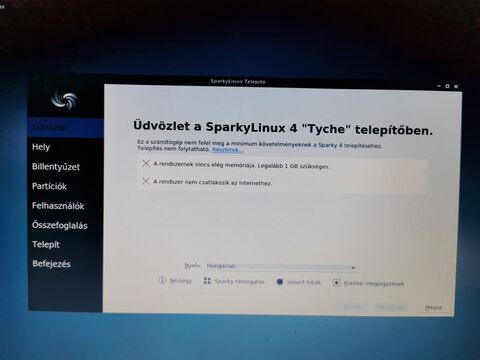The width and height of the screenshot is (480, 360).
Task: Close the SparkyLinux installer window
Action: pos(456,86)
